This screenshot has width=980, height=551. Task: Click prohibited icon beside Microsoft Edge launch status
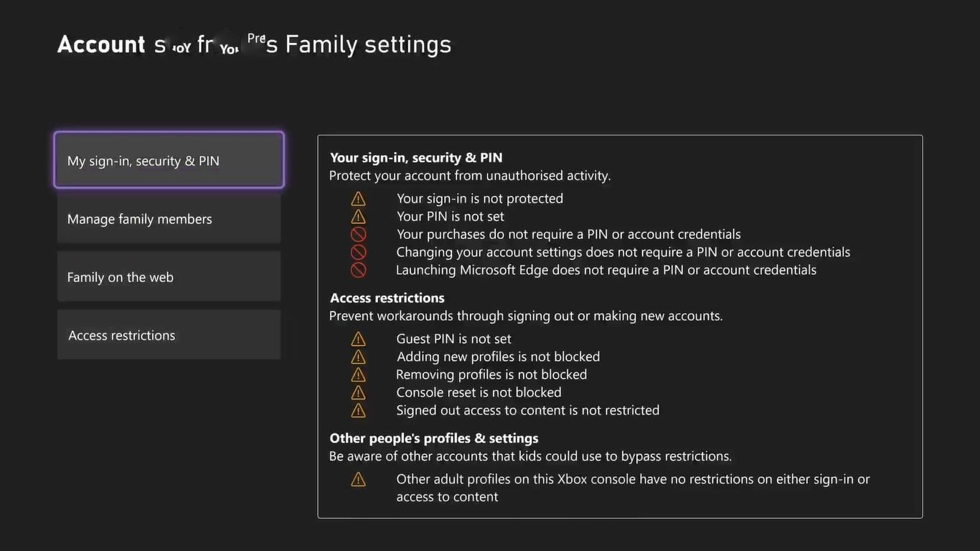point(358,270)
